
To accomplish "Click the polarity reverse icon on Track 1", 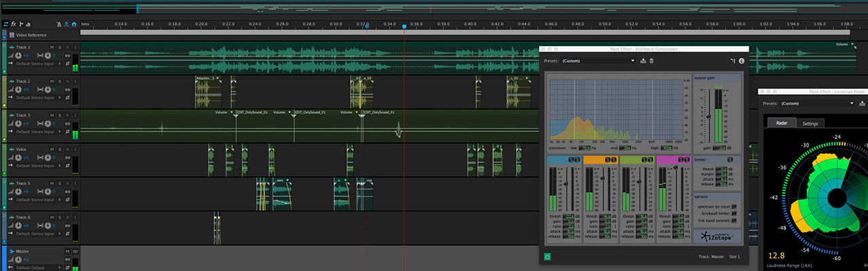I will pos(67,64).
